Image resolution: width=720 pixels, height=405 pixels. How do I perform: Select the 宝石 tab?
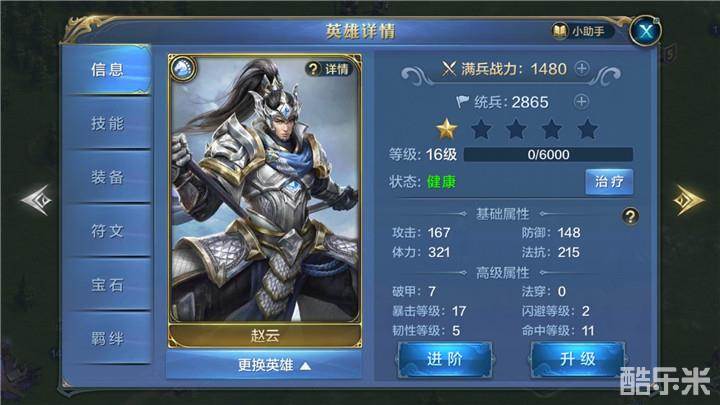[x=107, y=284]
